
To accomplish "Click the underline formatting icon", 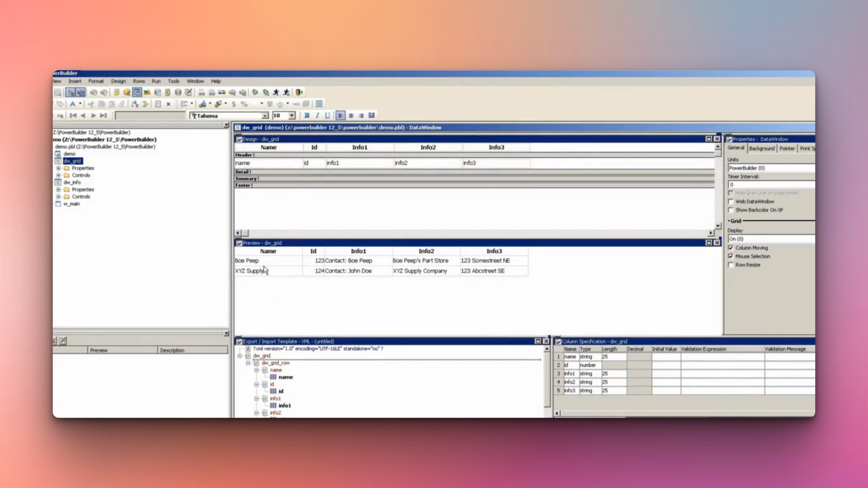I will 328,115.
